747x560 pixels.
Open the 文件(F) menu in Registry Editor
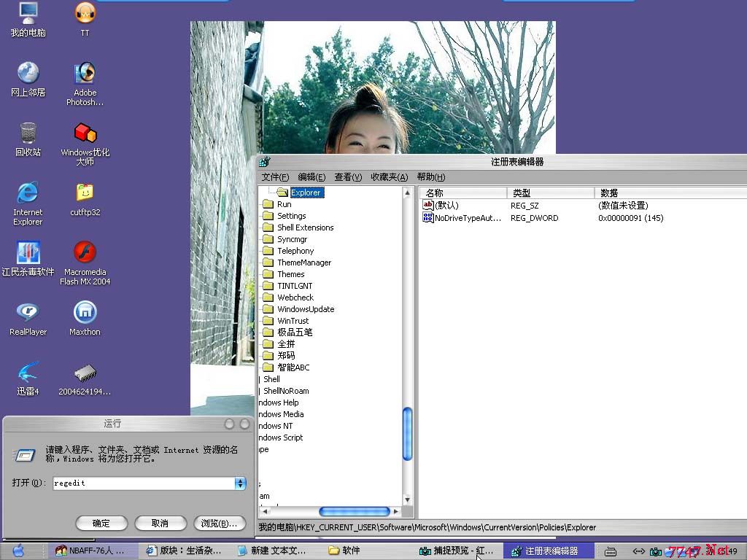click(x=275, y=177)
